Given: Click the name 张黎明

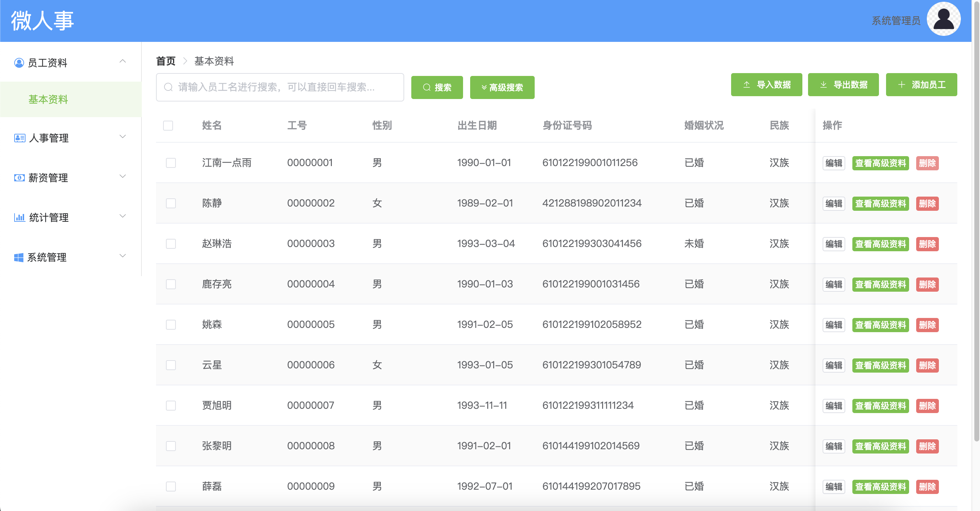Looking at the screenshot, I should [217, 445].
